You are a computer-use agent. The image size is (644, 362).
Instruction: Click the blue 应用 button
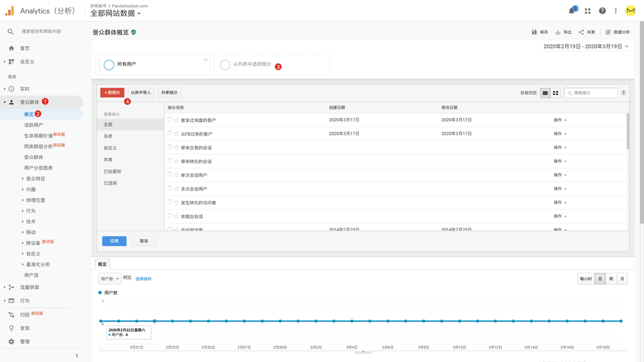coord(114,241)
